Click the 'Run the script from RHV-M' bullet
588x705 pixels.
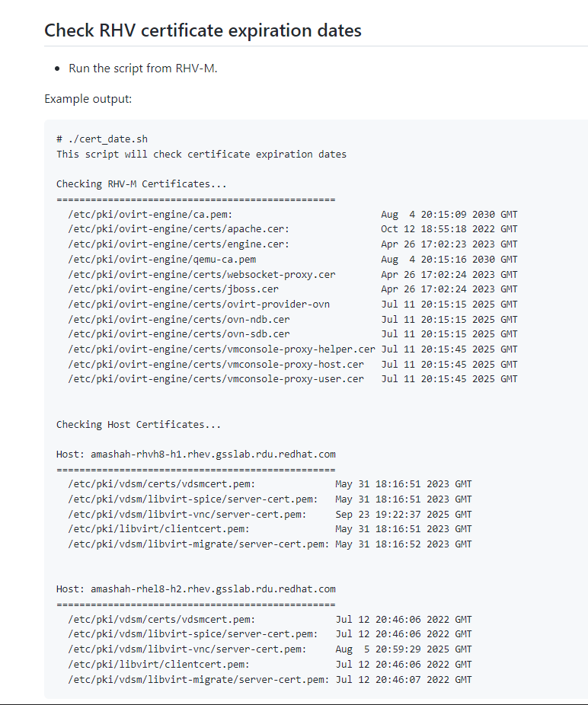[143, 69]
